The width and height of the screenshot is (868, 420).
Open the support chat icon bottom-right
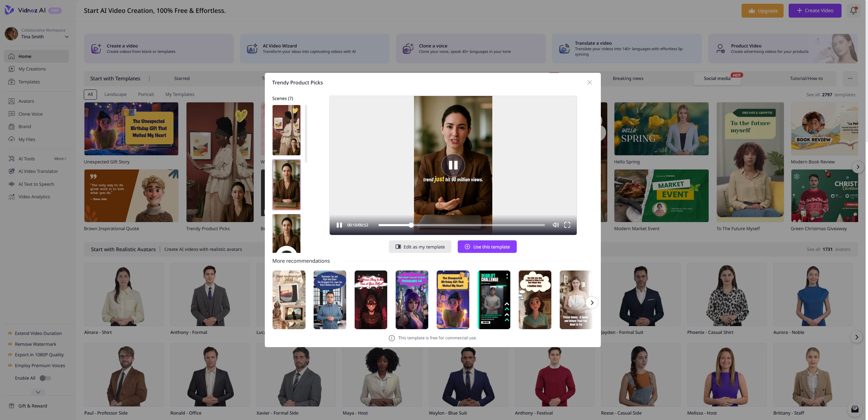(855, 409)
